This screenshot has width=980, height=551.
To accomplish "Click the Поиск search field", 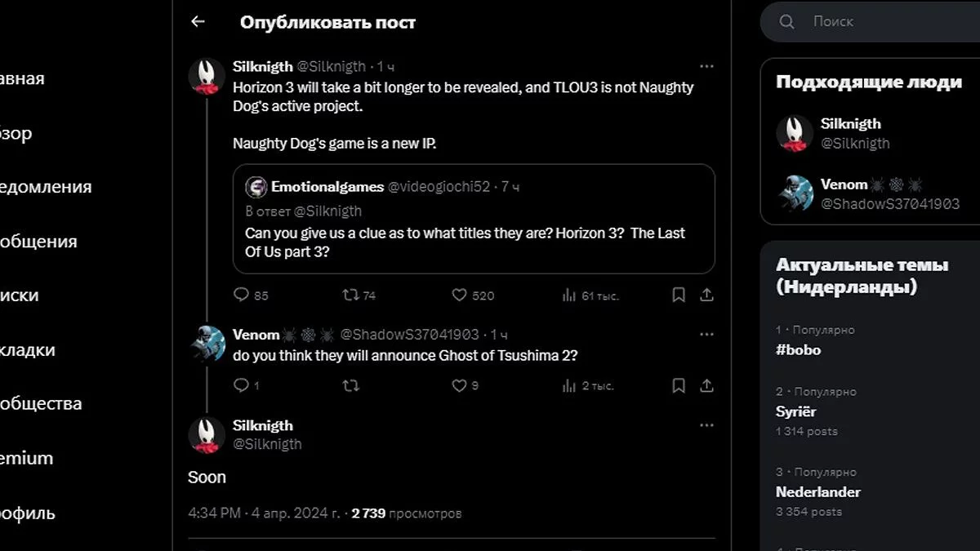I will point(882,22).
